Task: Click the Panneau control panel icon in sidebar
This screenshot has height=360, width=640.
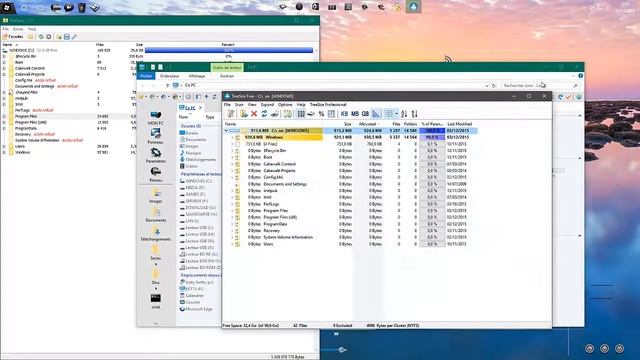Action: pos(156,136)
